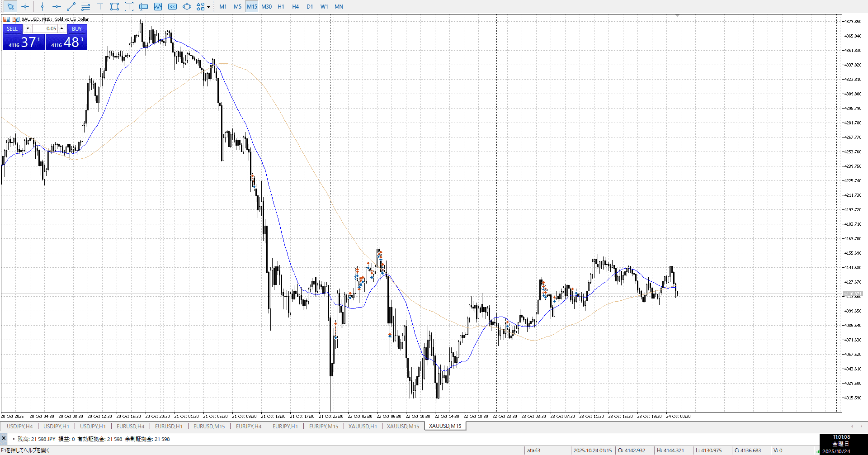
Task: Select the equidistant channel tool
Action: (x=85, y=6)
